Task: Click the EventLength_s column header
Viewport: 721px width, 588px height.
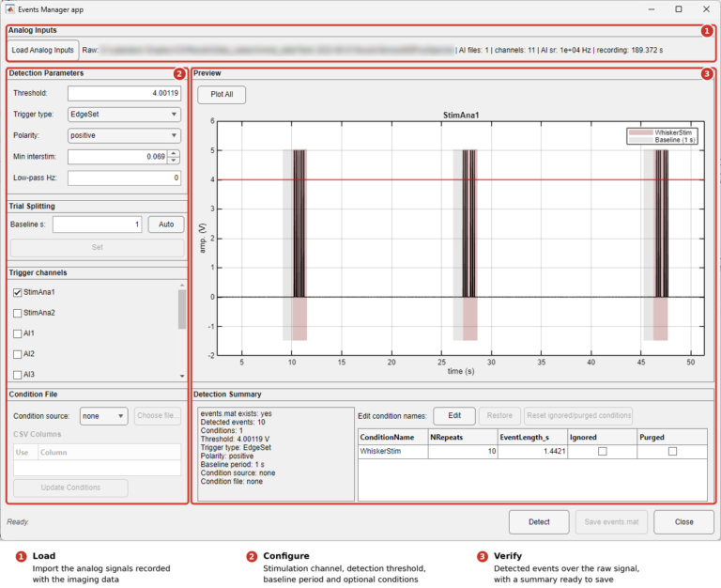Action: [x=533, y=437]
